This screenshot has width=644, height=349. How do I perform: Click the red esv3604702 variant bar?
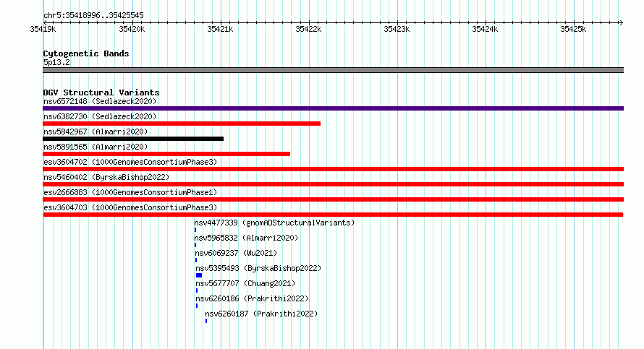(333, 169)
